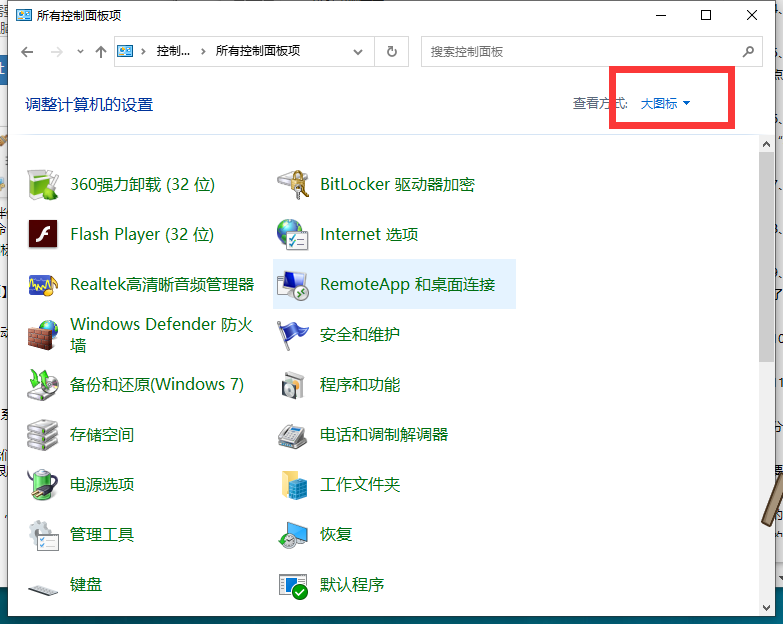Click the 备份和还原 (Windows 7) icon
Viewport: 783px width, 624px height.
coord(42,384)
